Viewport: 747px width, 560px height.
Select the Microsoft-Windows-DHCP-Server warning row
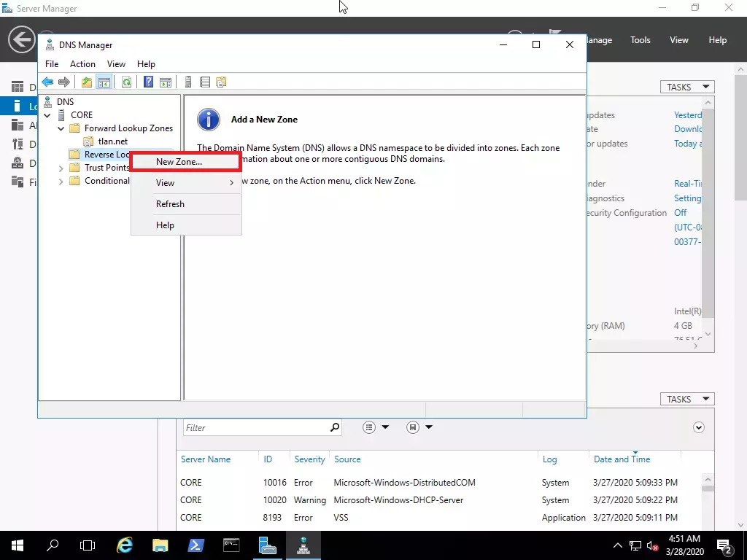[x=441, y=500]
